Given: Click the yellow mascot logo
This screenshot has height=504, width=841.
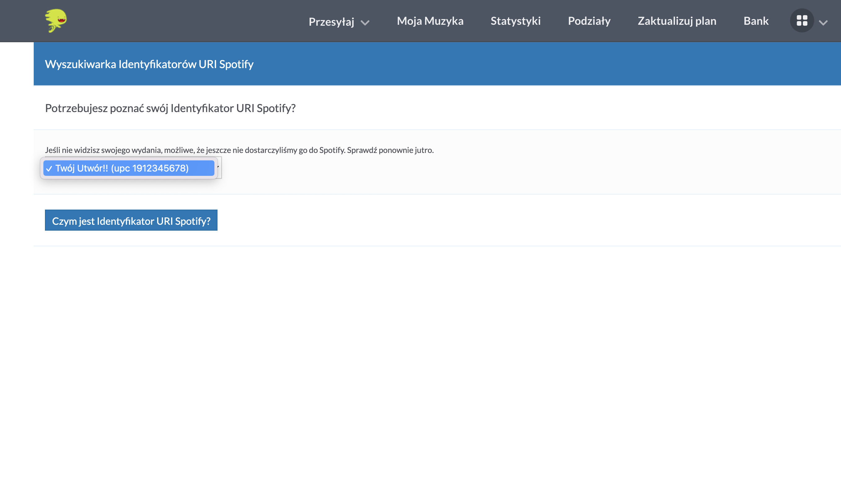Looking at the screenshot, I should [x=56, y=21].
